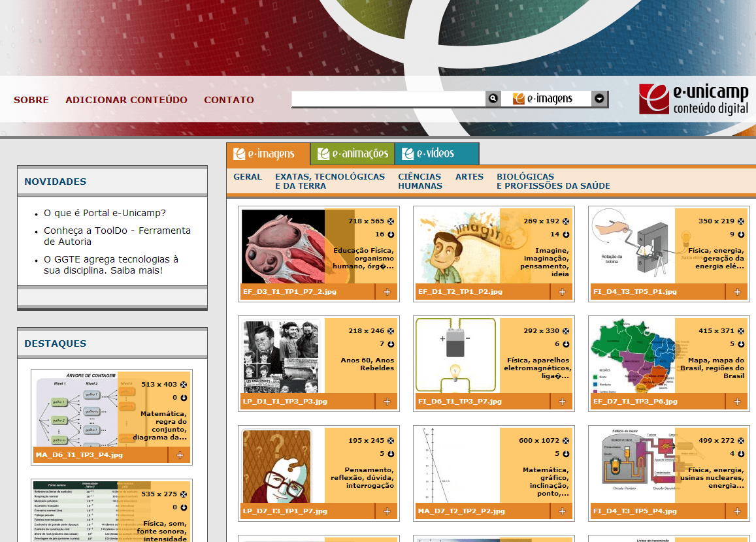Click inside the search text field
The image size is (756, 542).
389,99
